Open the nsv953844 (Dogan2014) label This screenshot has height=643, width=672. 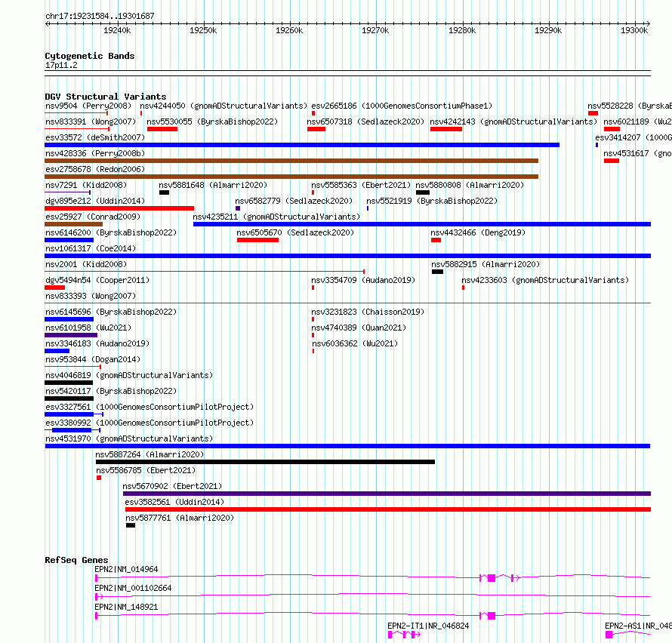(x=93, y=359)
